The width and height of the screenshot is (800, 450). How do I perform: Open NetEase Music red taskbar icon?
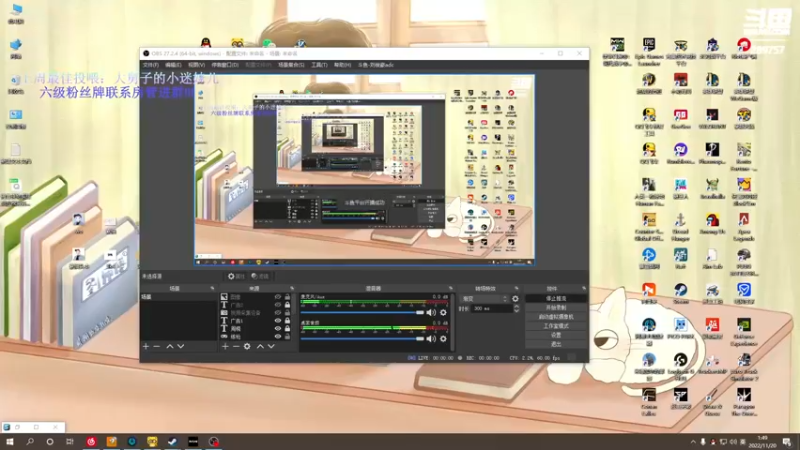[x=91, y=441]
